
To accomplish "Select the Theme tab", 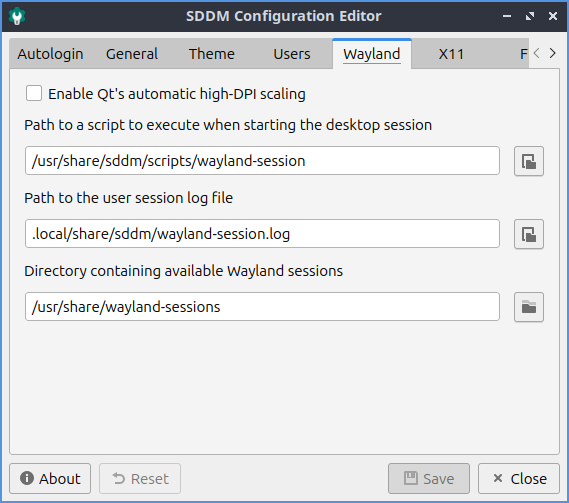I will click(212, 54).
